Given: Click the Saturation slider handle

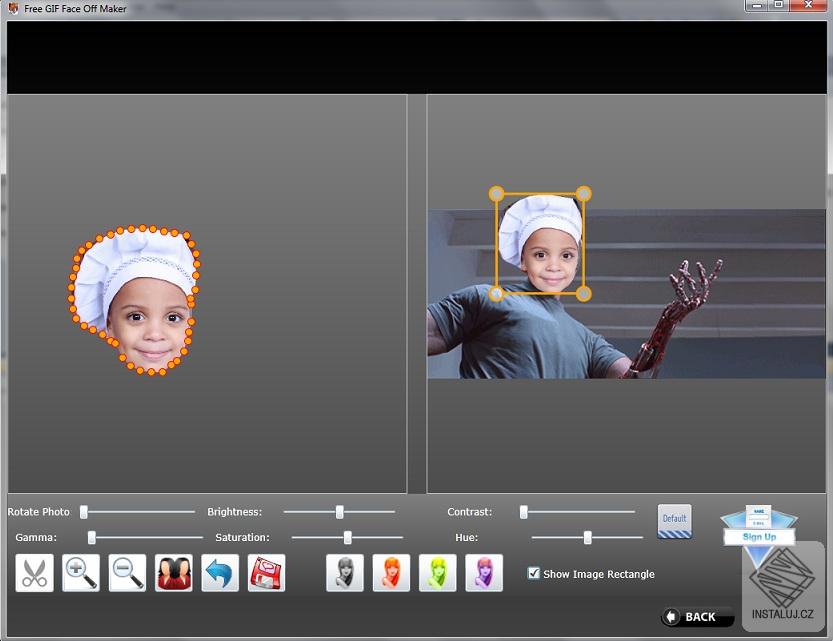Looking at the screenshot, I should [x=347, y=537].
